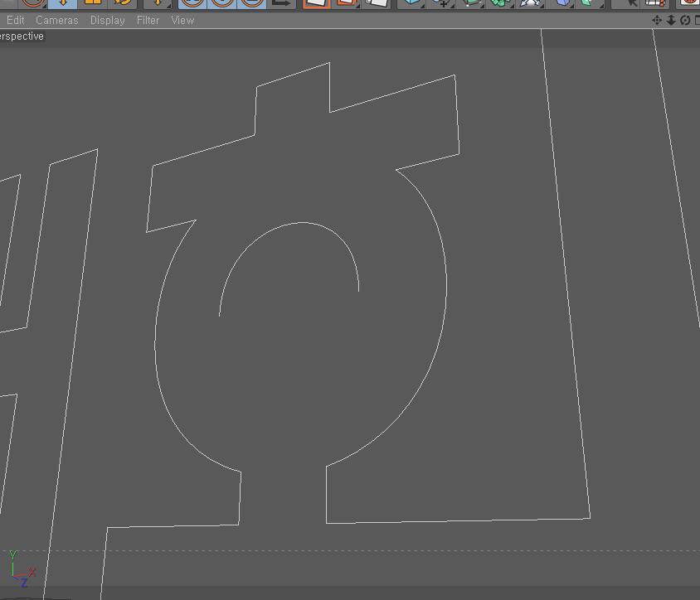Viewport: 700px width, 600px height.
Task: Click the inner arc spline in viewport
Action: (302, 222)
